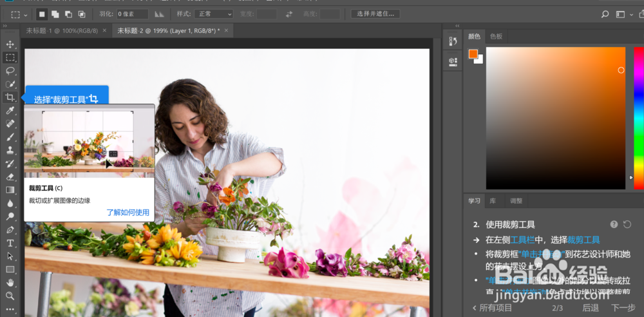Image resolution: width=644 pixels, height=317 pixels.
Task: Select the Gradient tool
Action: point(10,190)
